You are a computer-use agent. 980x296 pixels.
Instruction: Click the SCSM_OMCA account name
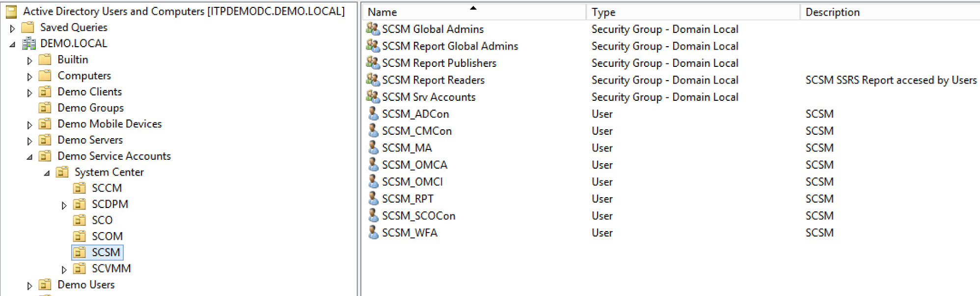tap(414, 165)
